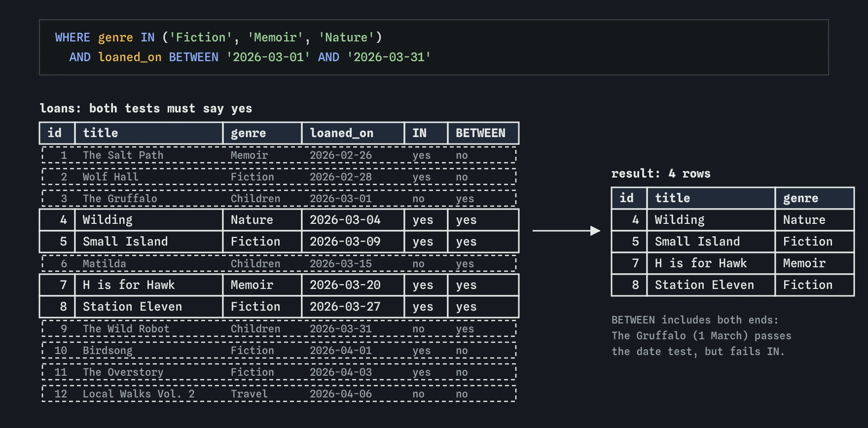Click the loans table 'BETWEEN' column header
This screenshot has height=428, width=868.
click(483, 133)
